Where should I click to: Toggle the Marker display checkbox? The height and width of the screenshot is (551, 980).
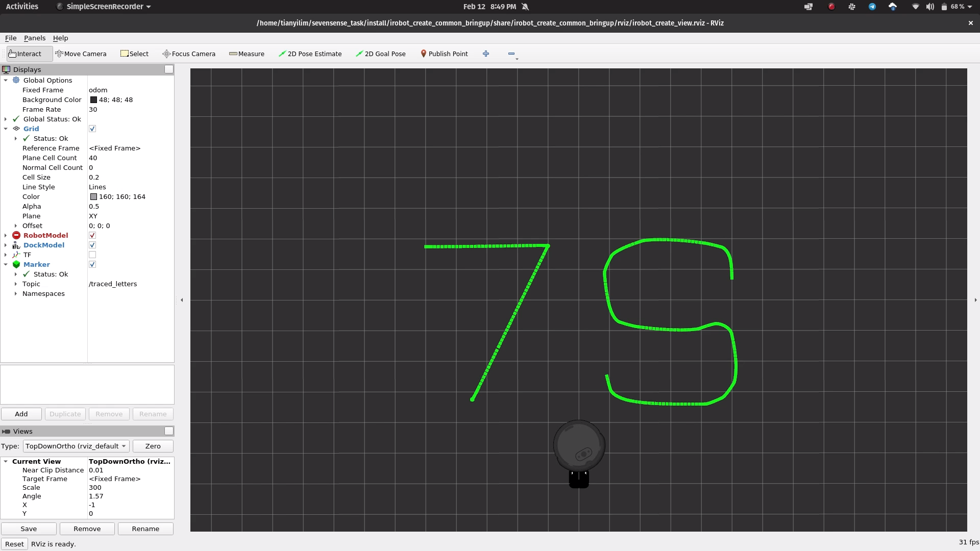coord(92,264)
